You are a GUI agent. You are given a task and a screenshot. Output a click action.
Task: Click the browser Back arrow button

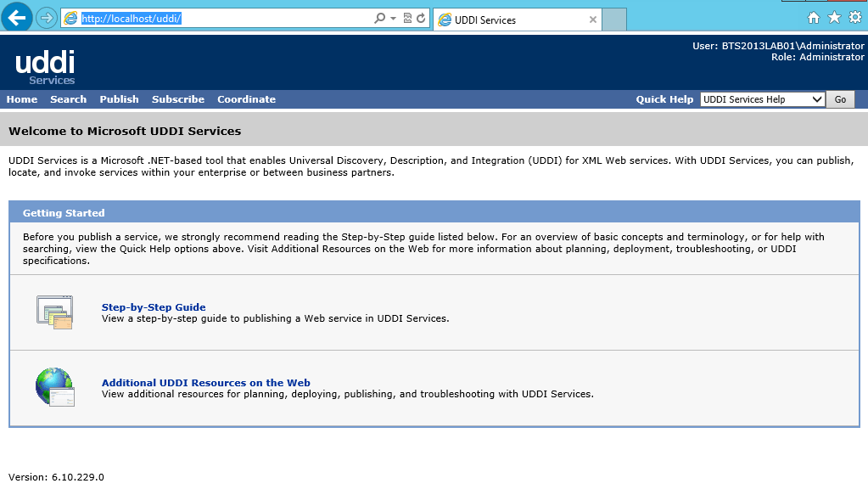pos(17,18)
